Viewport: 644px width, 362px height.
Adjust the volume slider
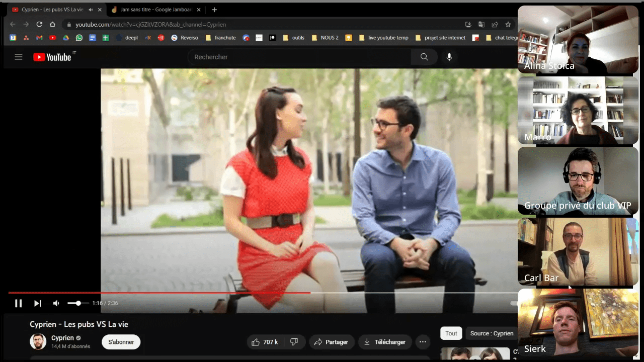tap(78, 303)
